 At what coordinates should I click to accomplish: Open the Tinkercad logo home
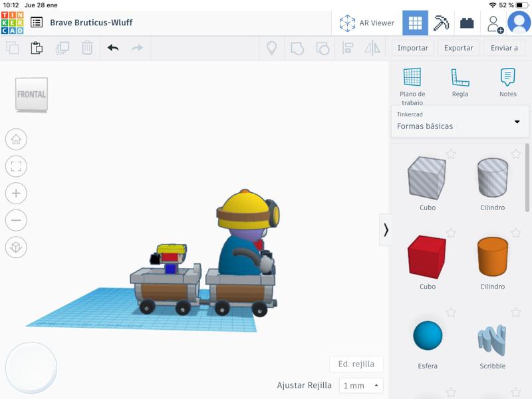[x=12, y=23]
